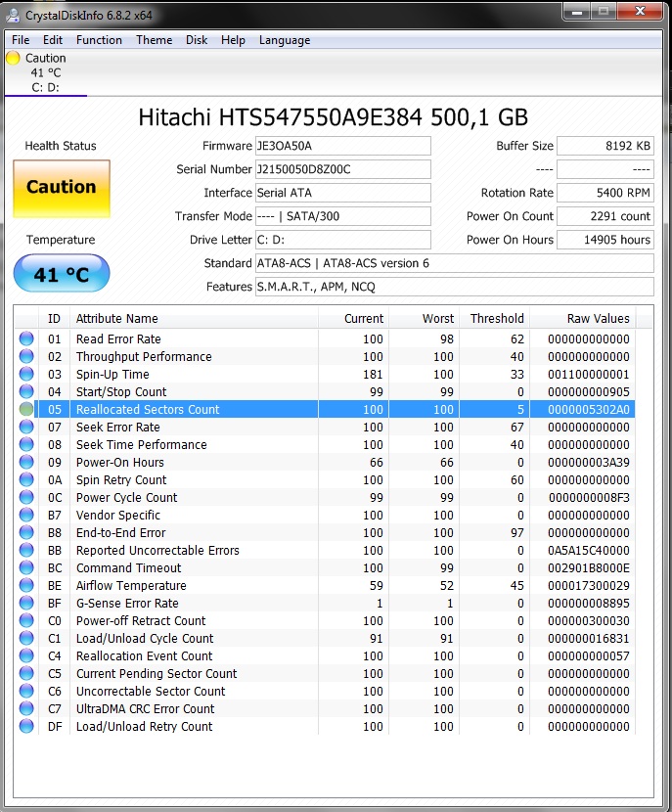Image resolution: width=672 pixels, height=812 pixels.
Task: Click the status dot for Seek Time Performance
Action: click(x=26, y=444)
